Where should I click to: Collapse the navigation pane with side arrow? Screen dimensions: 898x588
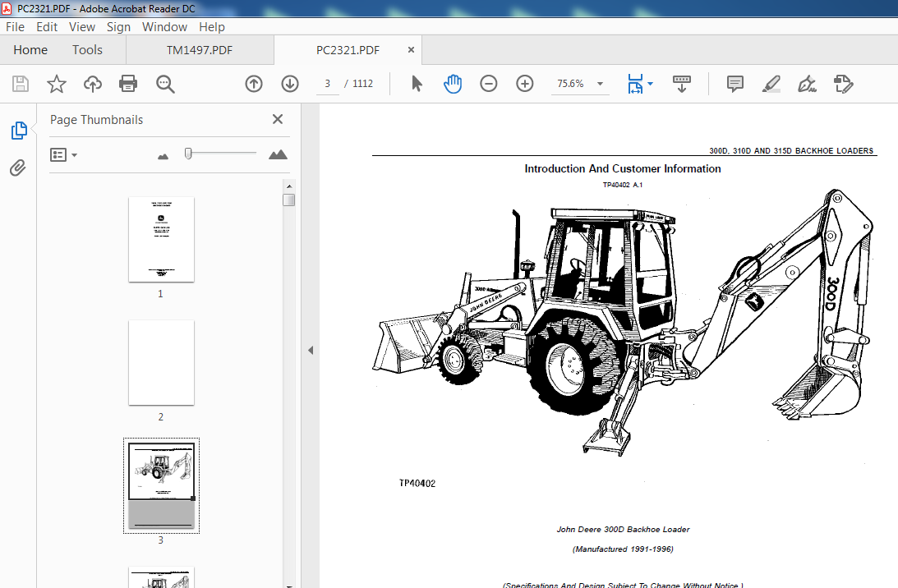point(311,350)
